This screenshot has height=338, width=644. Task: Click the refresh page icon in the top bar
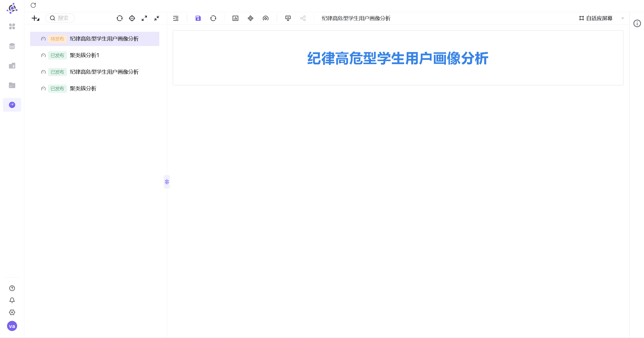coord(33,5)
